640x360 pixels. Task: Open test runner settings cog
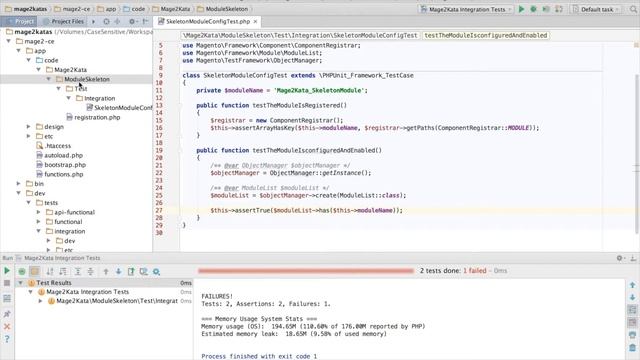click(156, 271)
